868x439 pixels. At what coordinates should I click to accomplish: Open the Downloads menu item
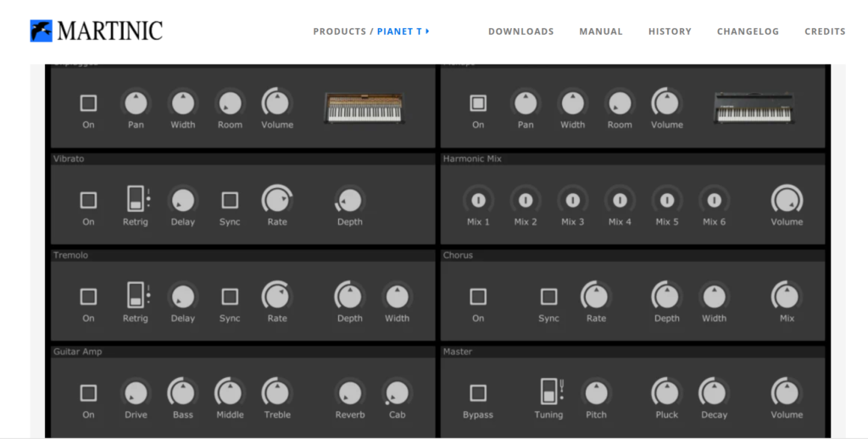[x=520, y=31]
